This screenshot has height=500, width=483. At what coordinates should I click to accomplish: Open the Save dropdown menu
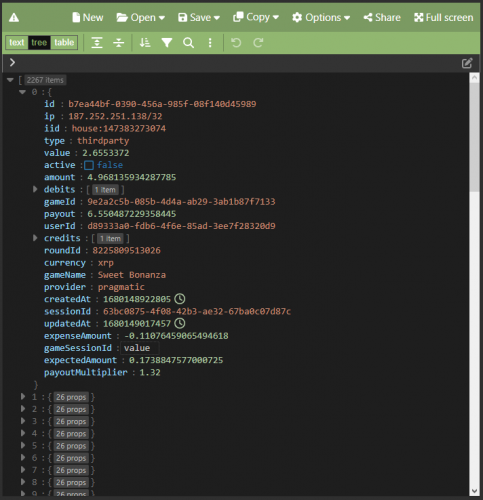point(199,17)
